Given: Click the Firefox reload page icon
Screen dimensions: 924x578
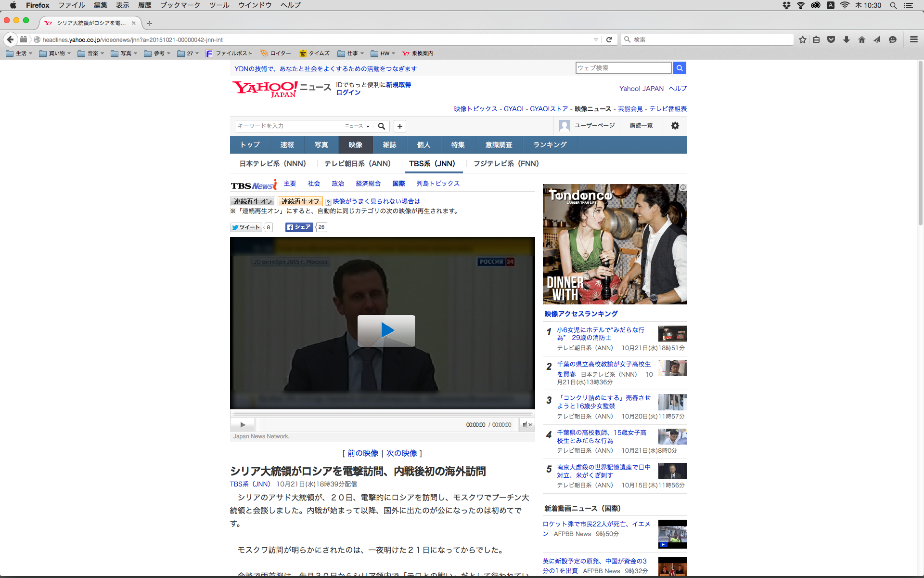Looking at the screenshot, I should click(x=609, y=39).
